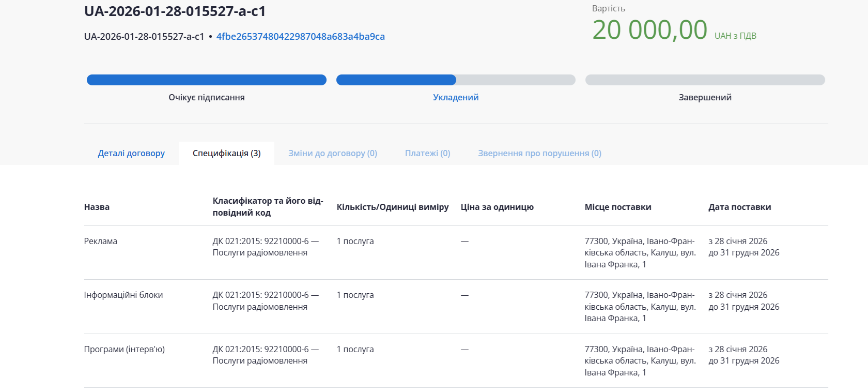Image resolution: width=868 pixels, height=392 pixels.
Task: Open the Деталі договору tab
Action: click(x=131, y=153)
